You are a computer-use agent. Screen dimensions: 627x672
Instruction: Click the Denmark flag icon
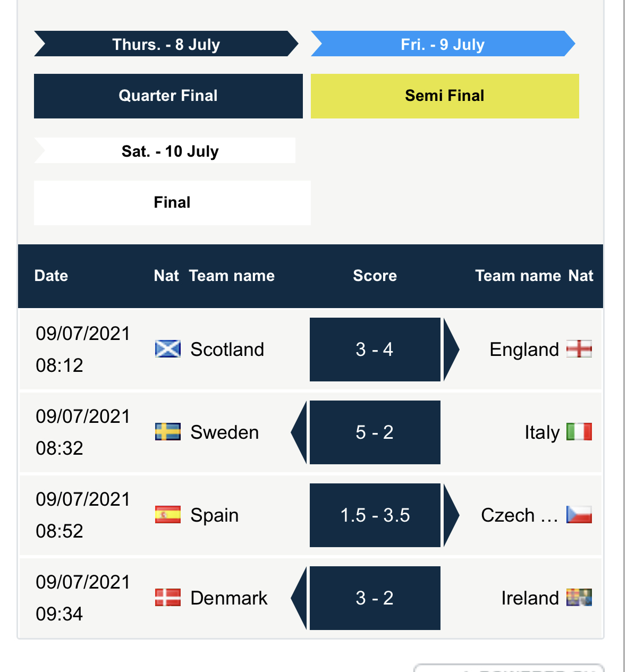coord(168,598)
